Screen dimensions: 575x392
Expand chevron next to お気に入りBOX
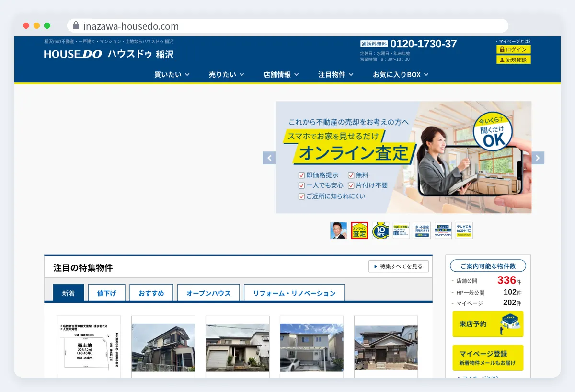(426, 74)
